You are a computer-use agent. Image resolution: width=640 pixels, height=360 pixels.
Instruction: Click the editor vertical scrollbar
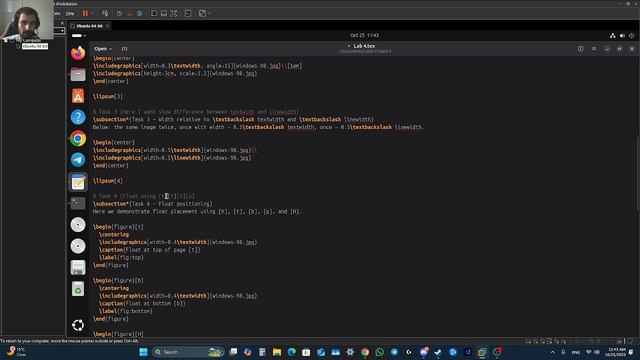coord(637,175)
